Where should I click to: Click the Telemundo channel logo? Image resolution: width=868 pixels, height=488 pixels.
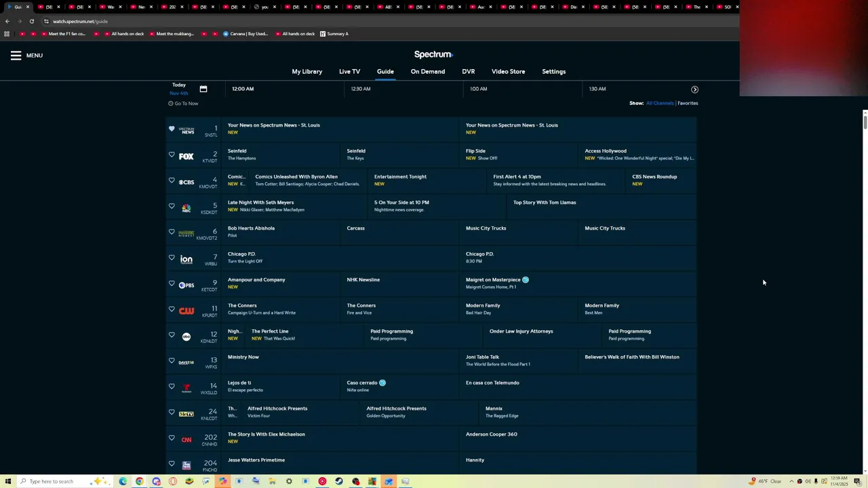pyautogui.click(x=186, y=388)
